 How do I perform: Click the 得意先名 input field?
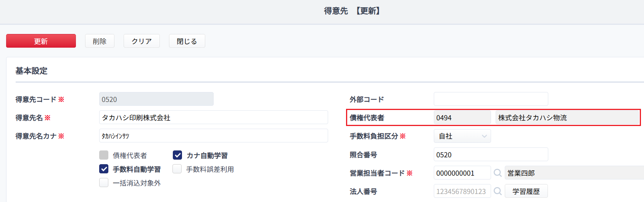[x=214, y=117]
